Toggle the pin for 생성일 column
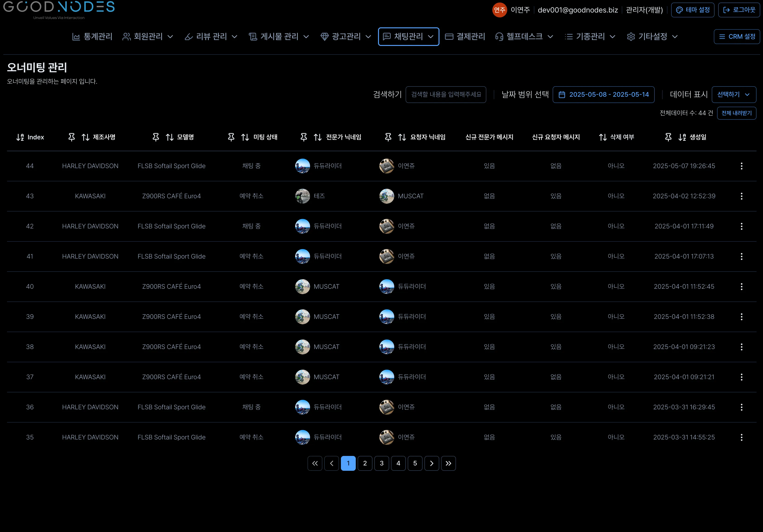Image resolution: width=763 pixels, height=532 pixels. click(668, 137)
